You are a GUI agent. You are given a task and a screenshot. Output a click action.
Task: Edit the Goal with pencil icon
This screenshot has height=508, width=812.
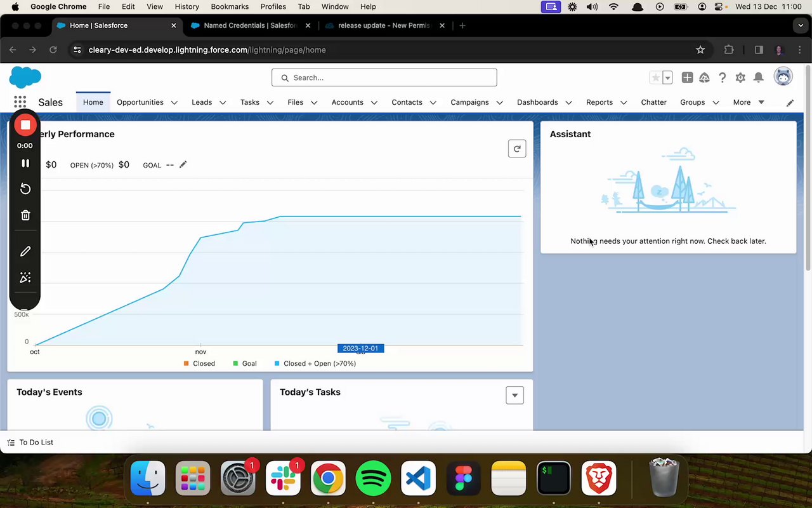[x=183, y=164]
